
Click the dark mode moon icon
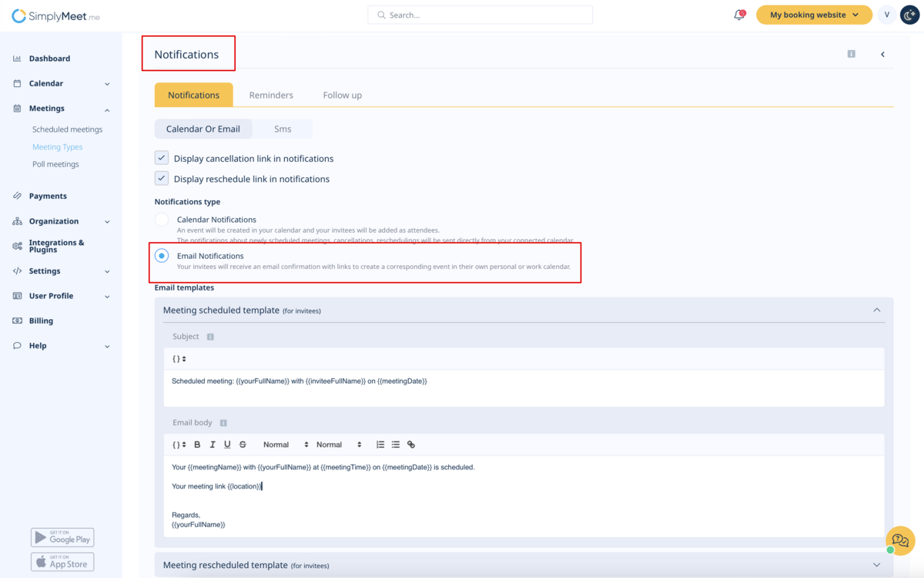click(909, 15)
